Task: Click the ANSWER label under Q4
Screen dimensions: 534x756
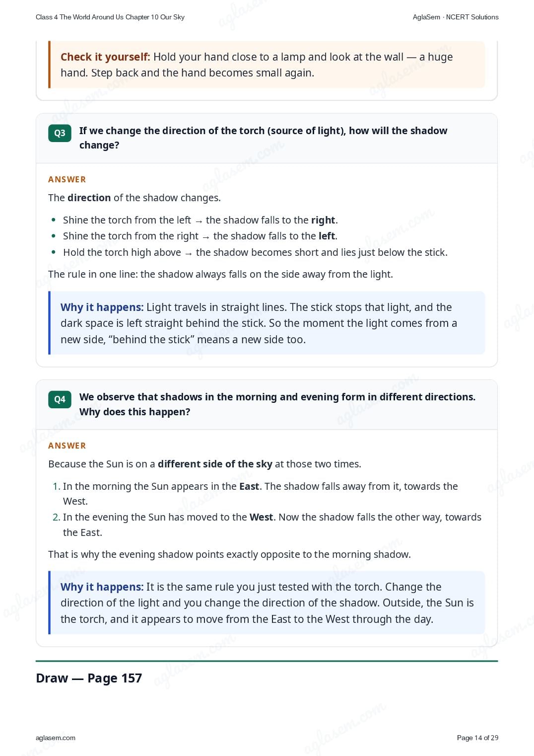Action: pyautogui.click(x=67, y=446)
